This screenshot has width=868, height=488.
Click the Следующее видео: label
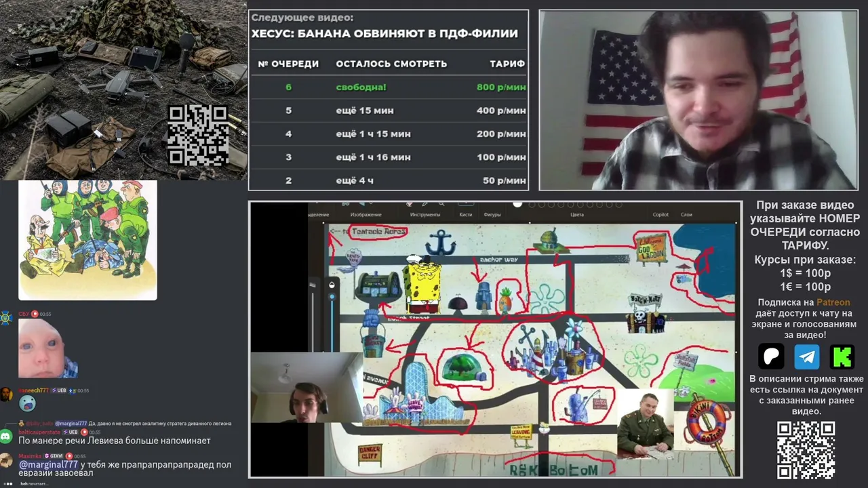pos(302,18)
